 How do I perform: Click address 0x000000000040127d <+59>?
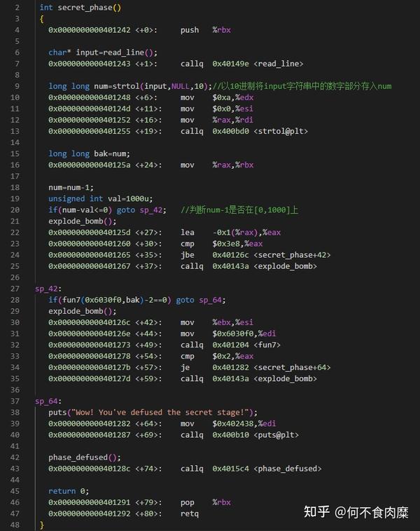click(x=105, y=378)
